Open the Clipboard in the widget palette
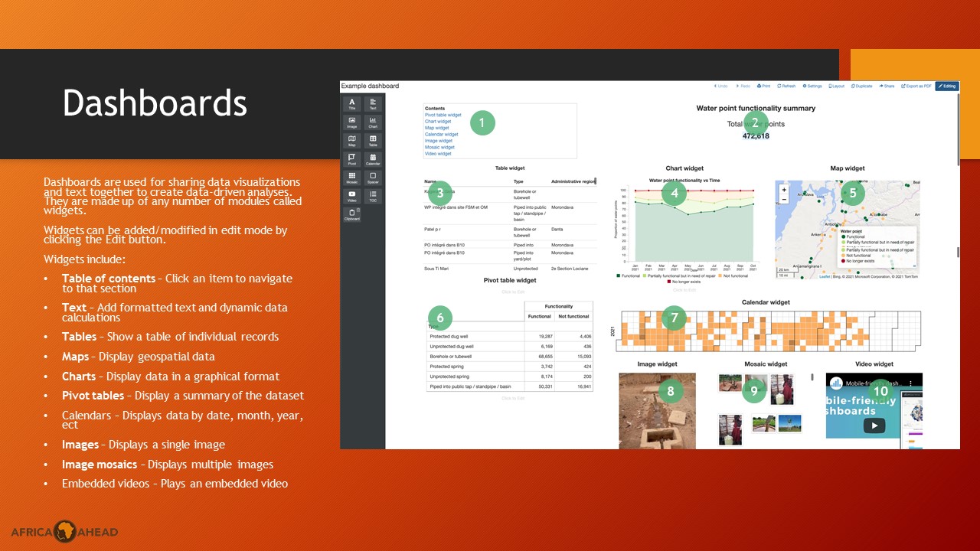 (352, 214)
